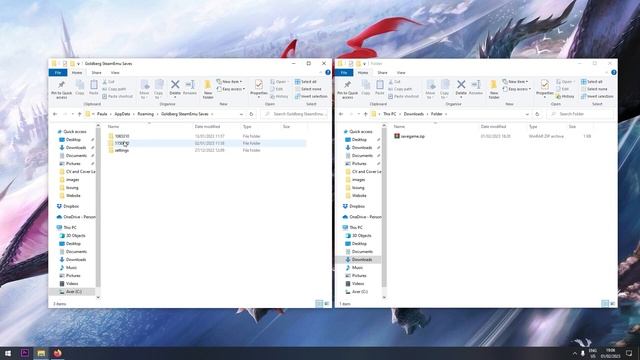This screenshot has width=640, height=360.
Task: Click the Delete X icon in the Goldberg SteamEmu Saves window
Action: coord(175,84)
